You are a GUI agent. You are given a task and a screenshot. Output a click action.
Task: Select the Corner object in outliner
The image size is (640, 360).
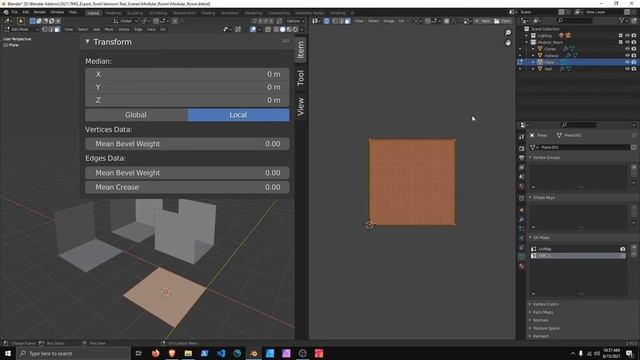coord(550,49)
